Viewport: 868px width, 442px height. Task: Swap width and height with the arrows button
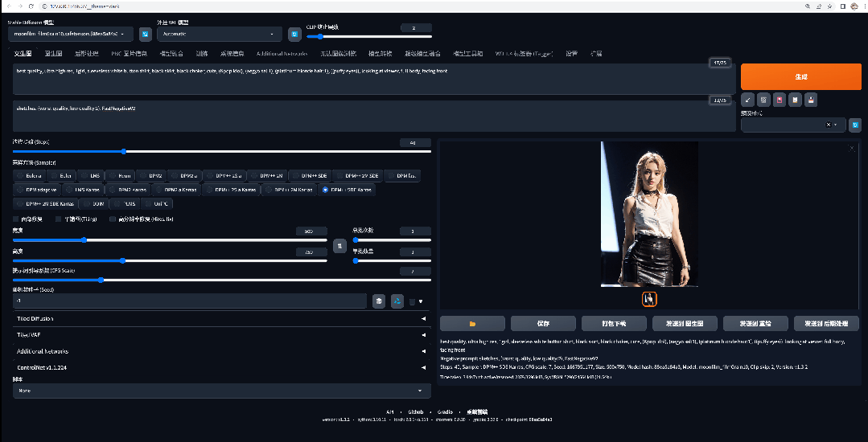pos(339,246)
